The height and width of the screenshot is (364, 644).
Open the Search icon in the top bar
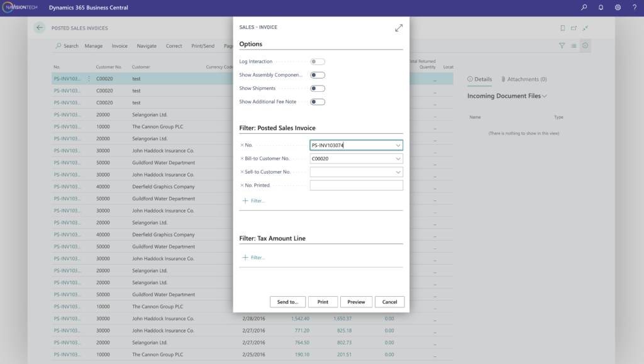(584, 8)
